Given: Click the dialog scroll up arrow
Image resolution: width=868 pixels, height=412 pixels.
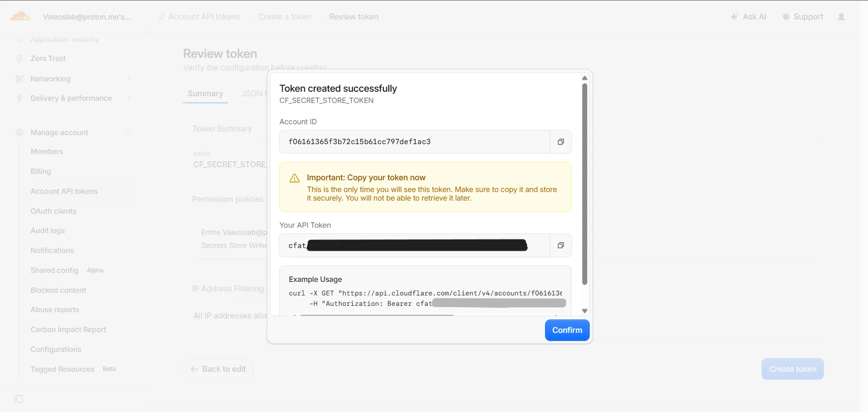Looking at the screenshot, I should click(x=585, y=78).
